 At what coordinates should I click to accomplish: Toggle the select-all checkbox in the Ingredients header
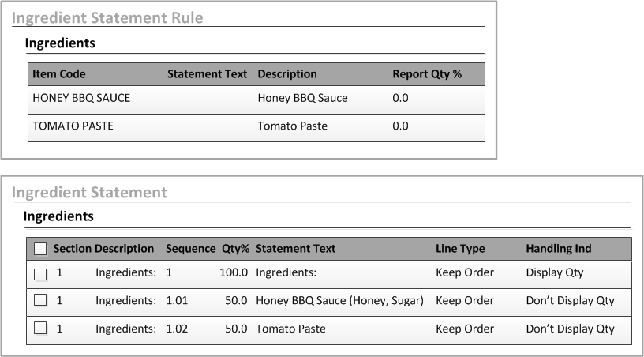[x=40, y=249]
